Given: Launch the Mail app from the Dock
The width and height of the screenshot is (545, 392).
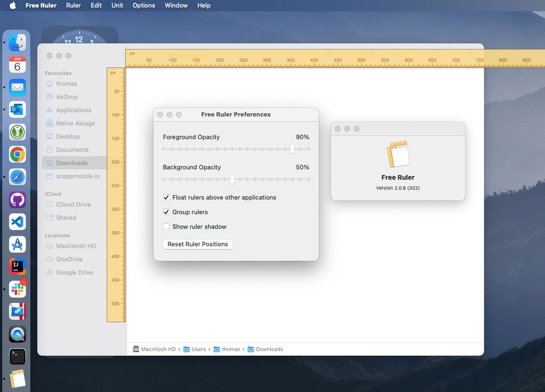Looking at the screenshot, I should point(17,87).
